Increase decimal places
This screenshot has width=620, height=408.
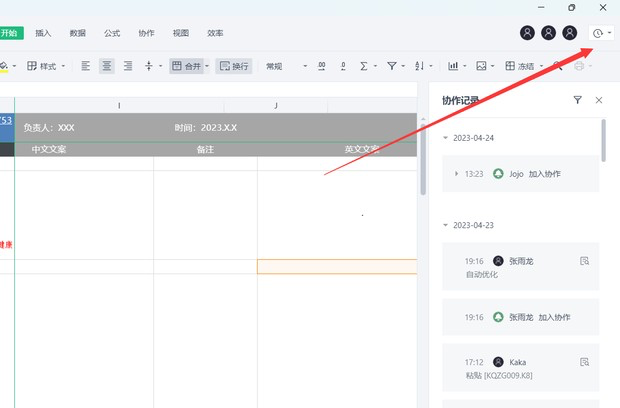tap(322, 66)
